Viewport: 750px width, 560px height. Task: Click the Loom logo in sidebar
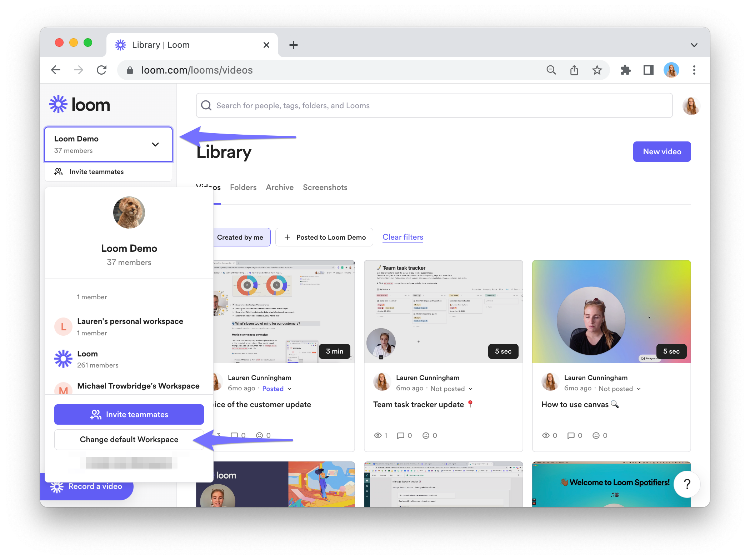pyautogui.click(x=80, y=105)
